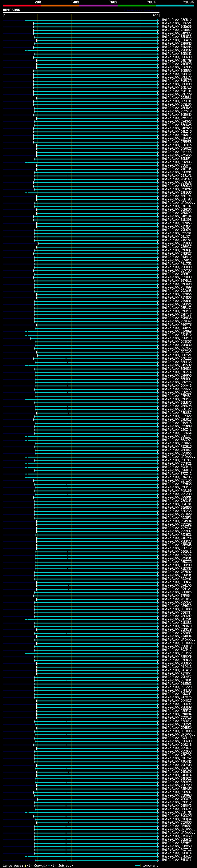Click the UniRef100_B6DT94 row label

tap(177, 196)
